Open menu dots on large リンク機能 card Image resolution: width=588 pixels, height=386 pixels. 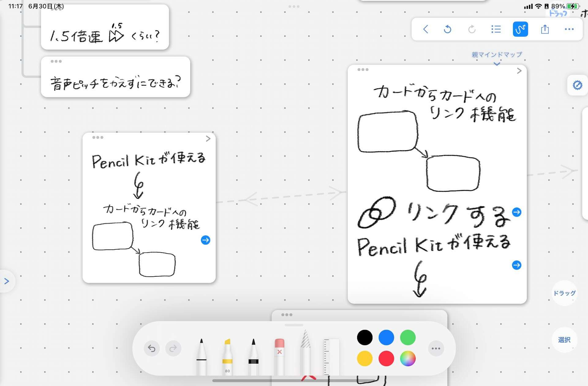click(363, 70)
